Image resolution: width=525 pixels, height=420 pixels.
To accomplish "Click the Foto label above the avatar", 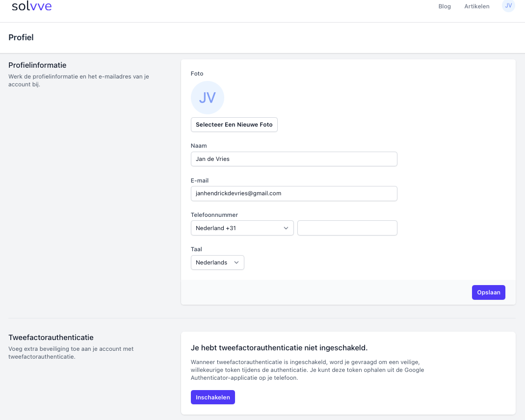I will click(x=197, y=74).
